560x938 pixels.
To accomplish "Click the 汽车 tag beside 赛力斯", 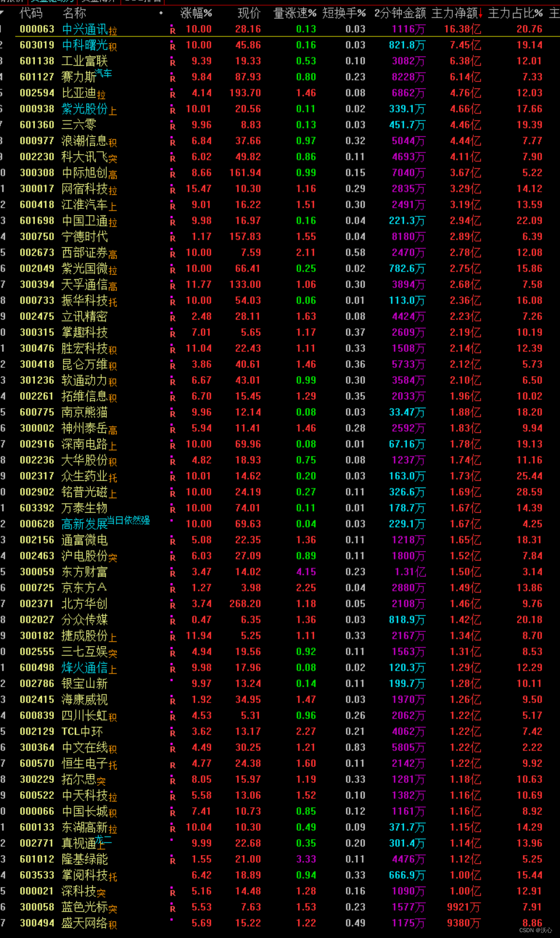I will 103,73.
